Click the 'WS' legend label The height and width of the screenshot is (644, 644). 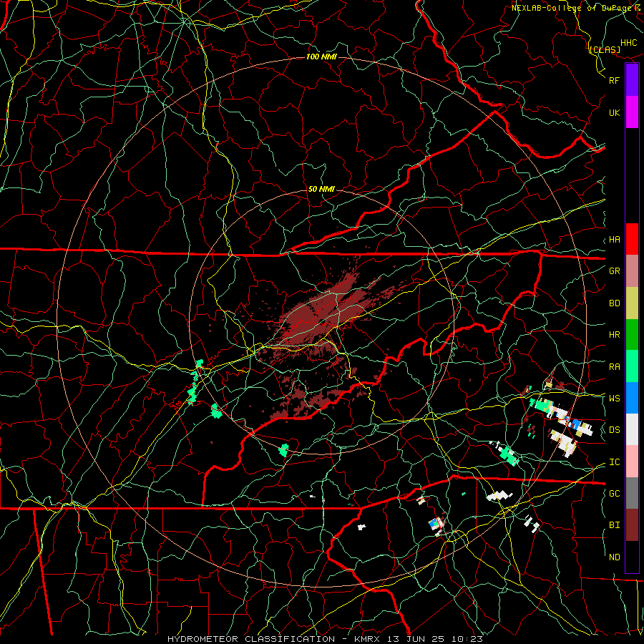[614, 399]
